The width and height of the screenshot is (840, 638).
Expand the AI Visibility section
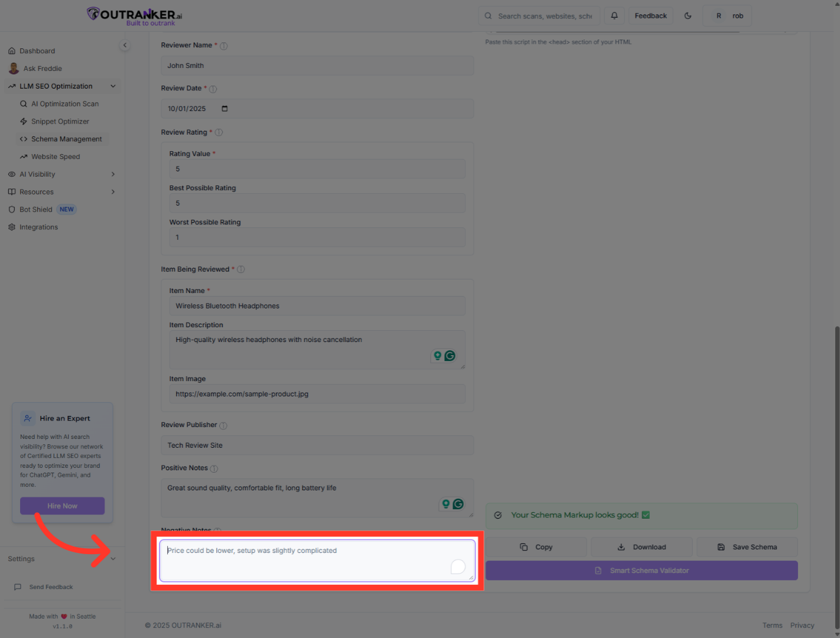63,174
